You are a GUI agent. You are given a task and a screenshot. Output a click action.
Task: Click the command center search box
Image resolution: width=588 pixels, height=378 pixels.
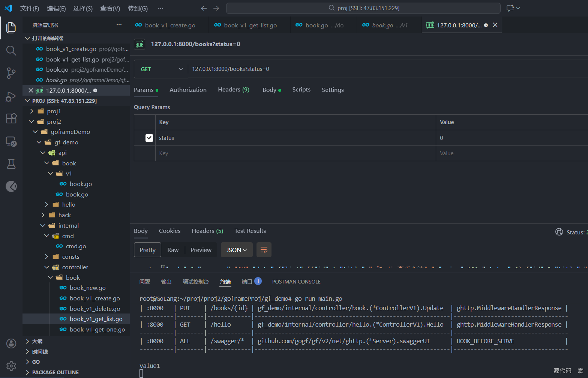click(x=363, y=8)
